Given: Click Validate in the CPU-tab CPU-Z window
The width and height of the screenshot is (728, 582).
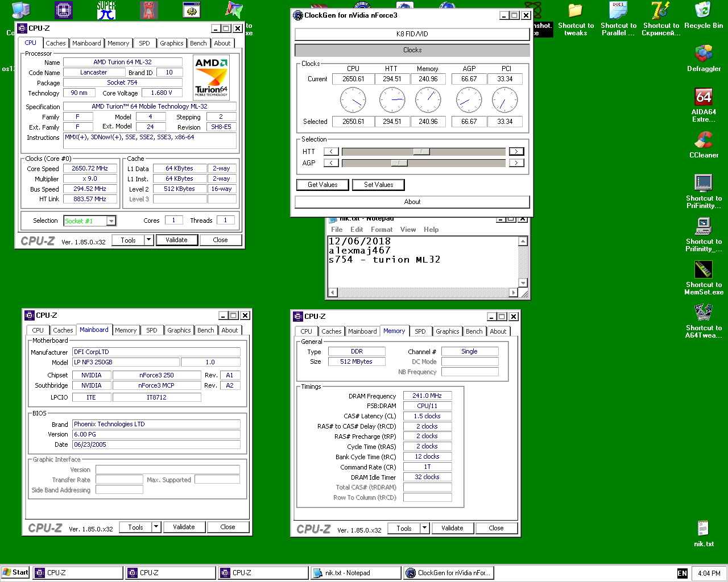Looking at the screenshot, I should (x=176, y=240).
